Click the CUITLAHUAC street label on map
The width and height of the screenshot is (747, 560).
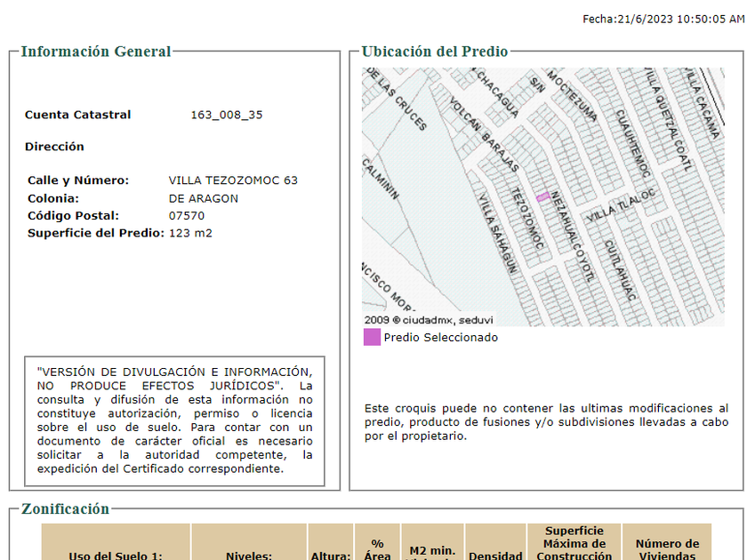[620, 270]
